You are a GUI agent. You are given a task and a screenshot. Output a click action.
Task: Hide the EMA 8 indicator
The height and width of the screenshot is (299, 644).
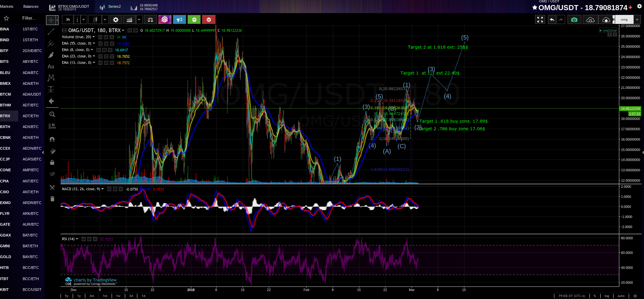point(99,50)
